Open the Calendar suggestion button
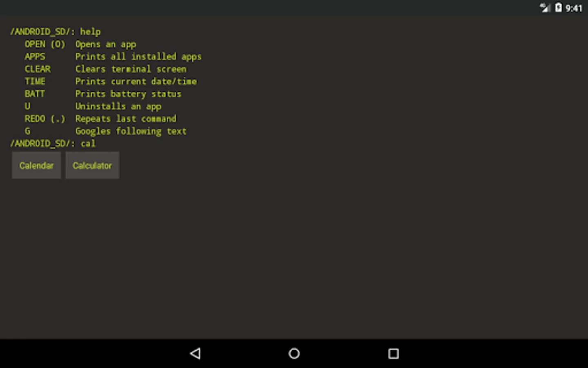Viewport: 588px width, 368px height. tap(36, 165)
